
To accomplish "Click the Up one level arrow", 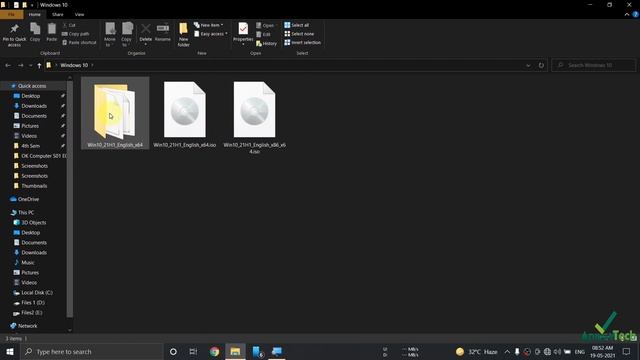I will click(x=39, y=65).
